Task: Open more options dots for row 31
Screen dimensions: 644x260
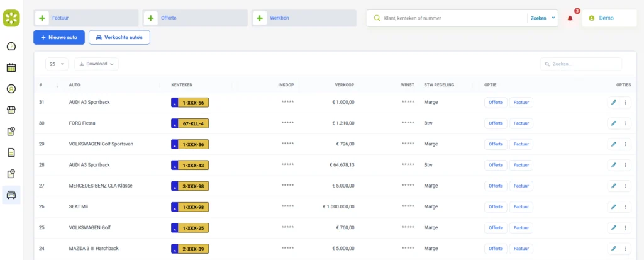Action: pos(625,103)
